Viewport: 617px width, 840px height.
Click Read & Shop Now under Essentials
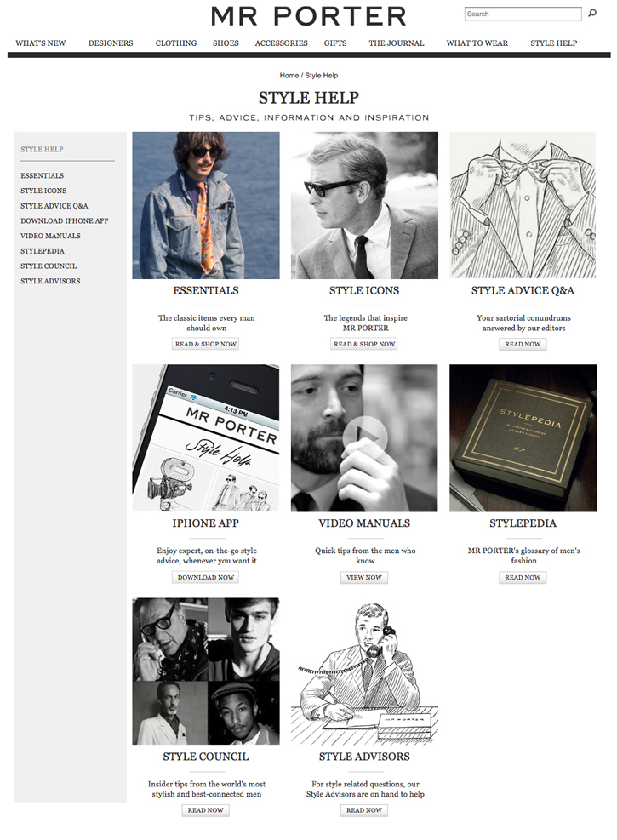(x=206, y=344)
